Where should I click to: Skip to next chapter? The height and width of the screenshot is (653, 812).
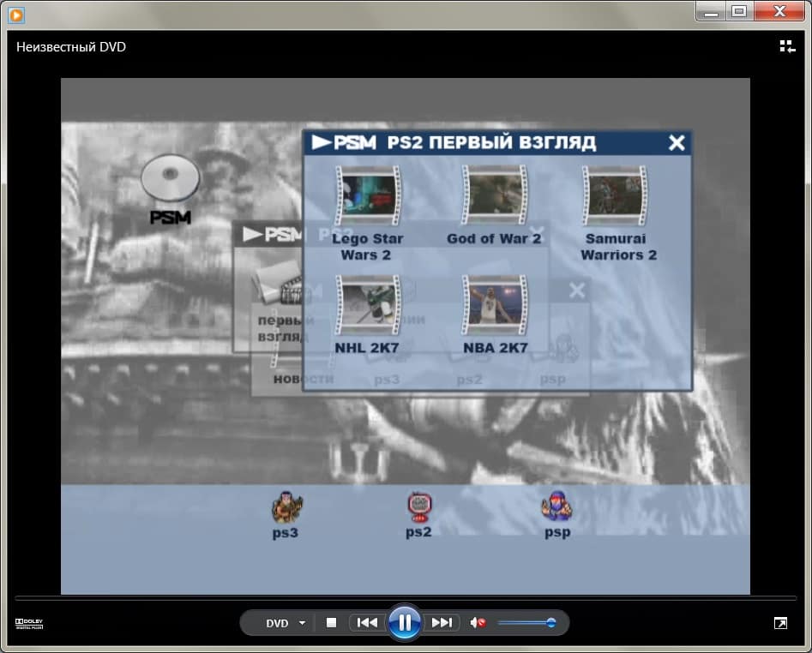[x=442, y=622]
